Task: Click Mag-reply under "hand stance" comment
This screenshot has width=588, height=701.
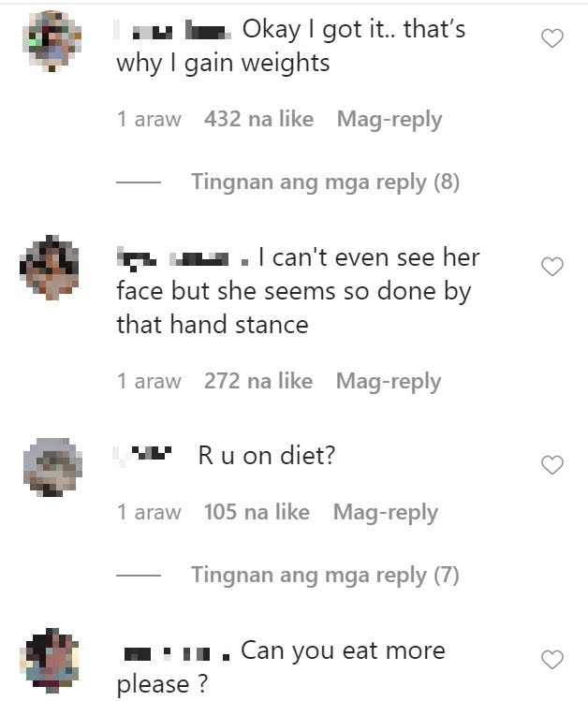Action: [389, 382]
